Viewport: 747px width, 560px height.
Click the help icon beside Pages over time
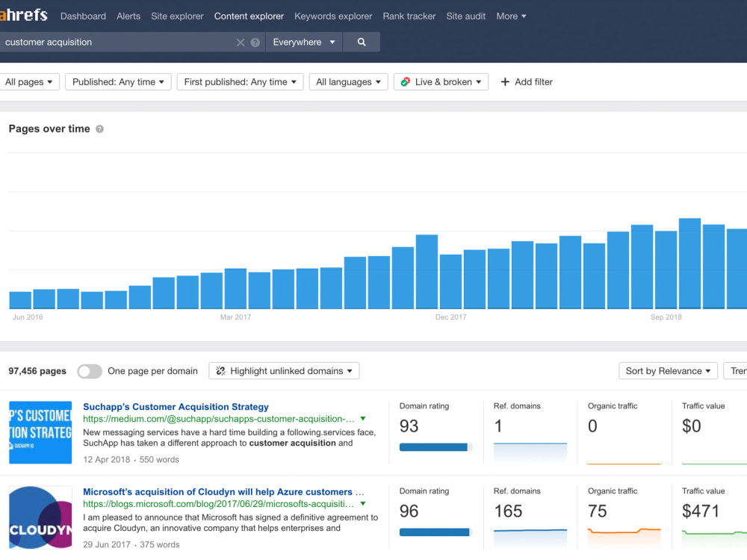click(x=99, y=129)
